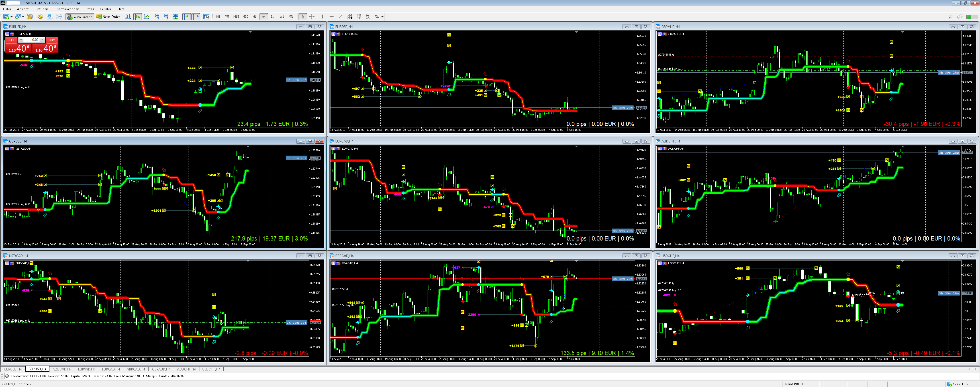980x387 pixels.
Task: Switch to the EURSGD,H4 bottom tab
Action: tap(87, 369)
